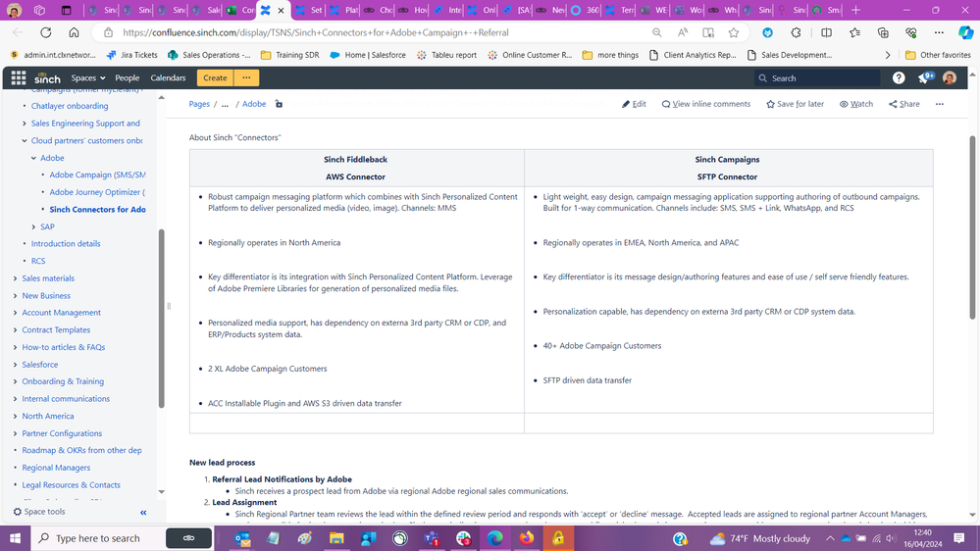Viewport: 980px width, 551px height.
Task: Open Windows Start menu
Action: coord(15,538)
